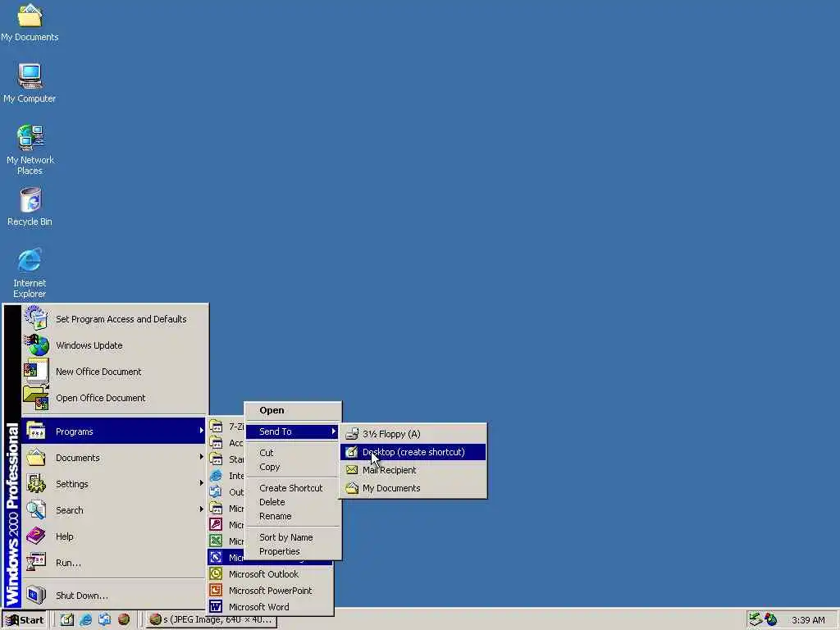Choose Sort by Name in context menu
The height and width of the screenshot is (630, 840).
pyautogui.click(x=293, y=537)
